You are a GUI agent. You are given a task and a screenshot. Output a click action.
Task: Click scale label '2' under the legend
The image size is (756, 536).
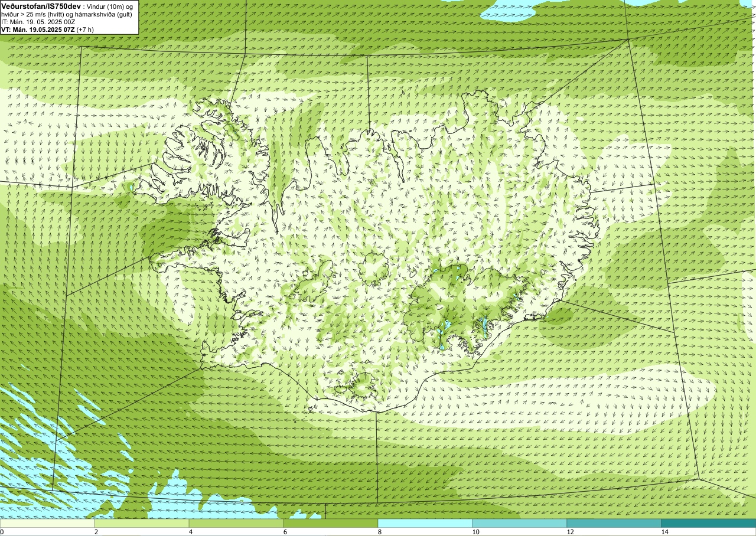point(96,532)
